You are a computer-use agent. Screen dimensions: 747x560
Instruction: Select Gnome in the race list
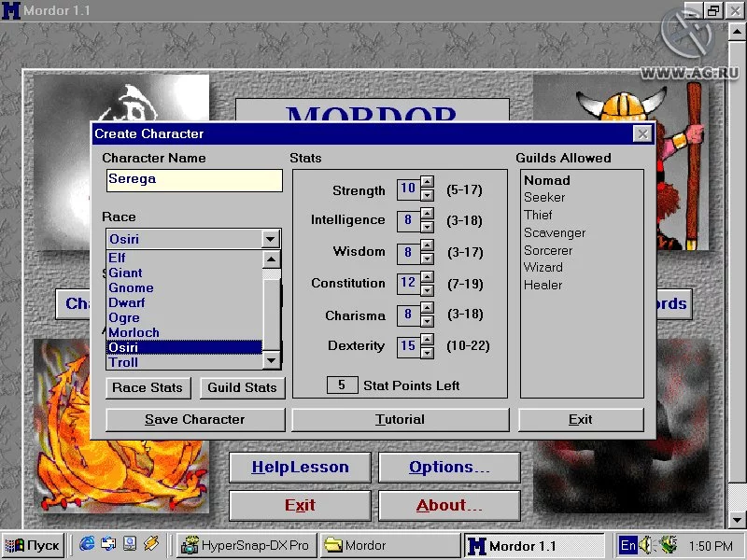click(x=184, y=287)
